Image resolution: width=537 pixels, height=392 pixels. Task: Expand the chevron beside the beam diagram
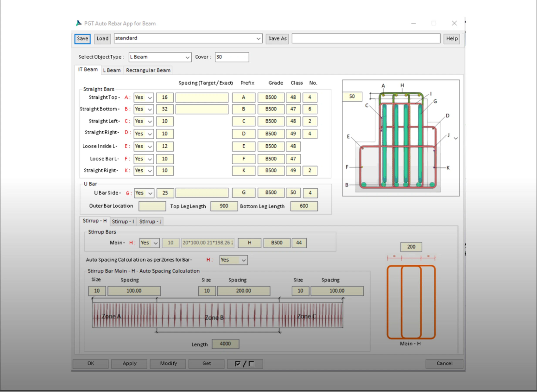coord(456,138)
